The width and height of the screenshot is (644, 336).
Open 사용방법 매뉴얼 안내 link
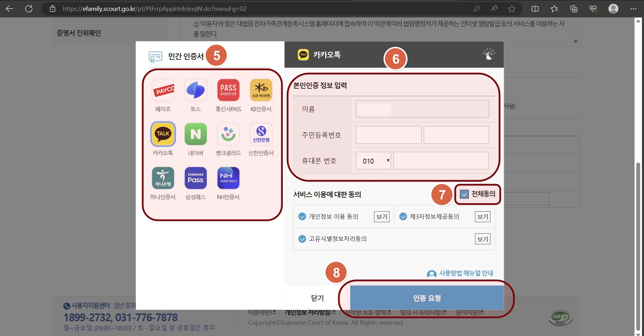point(460,273)
